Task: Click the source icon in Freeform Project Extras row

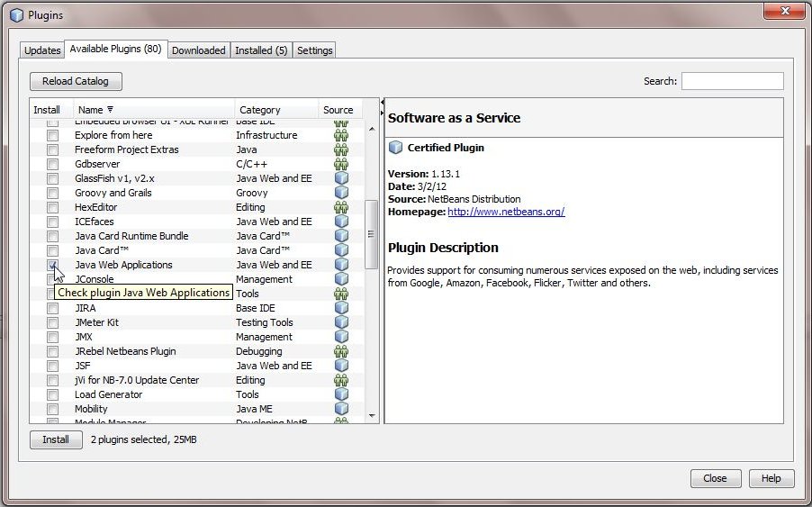Action: pos(341,149)
